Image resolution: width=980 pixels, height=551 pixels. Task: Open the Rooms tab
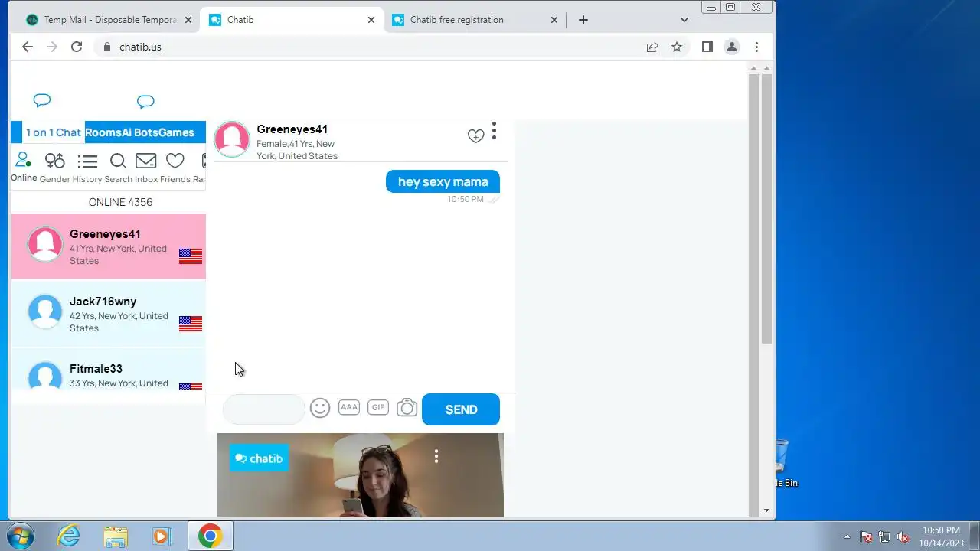tap(103, 132)
